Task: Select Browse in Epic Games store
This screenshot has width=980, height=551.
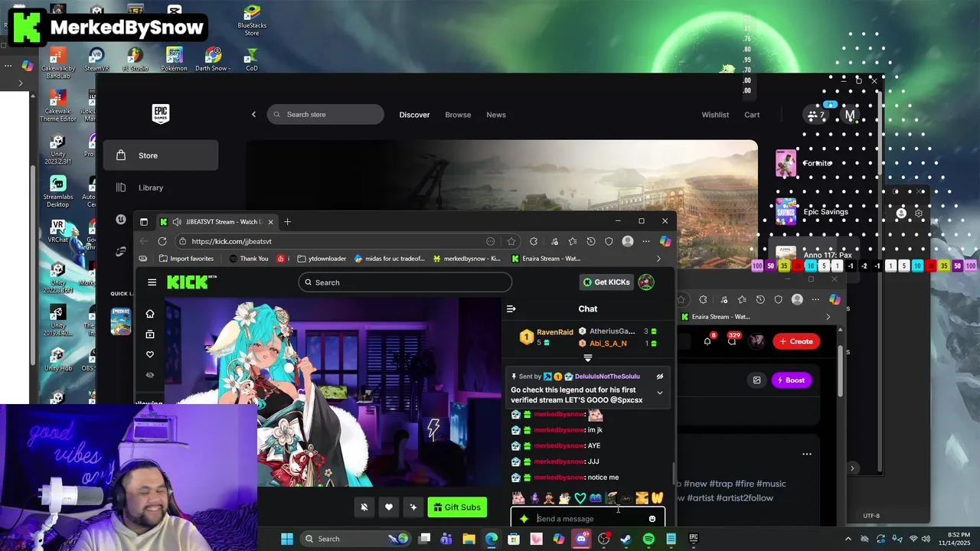Action: coord(458,115)
